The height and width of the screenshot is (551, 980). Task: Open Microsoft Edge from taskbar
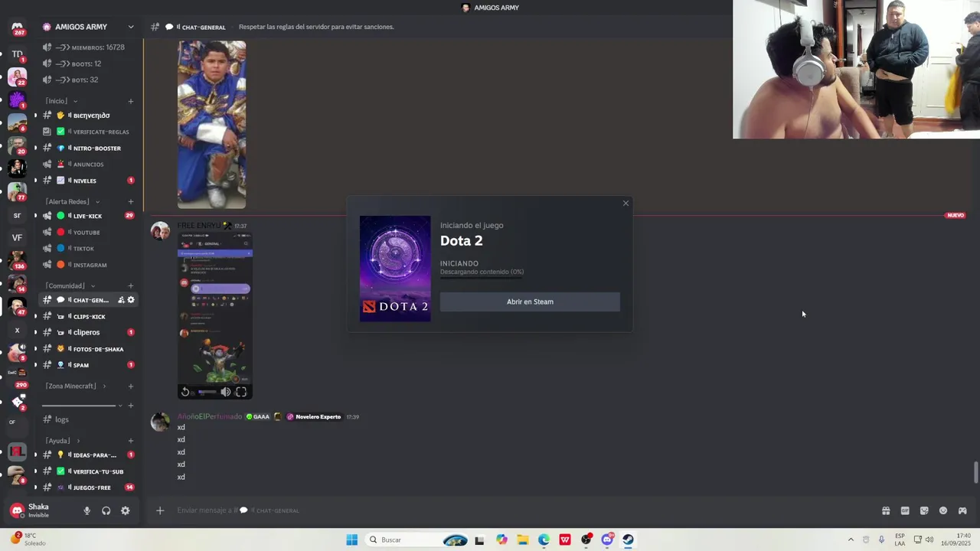(544, 540)
